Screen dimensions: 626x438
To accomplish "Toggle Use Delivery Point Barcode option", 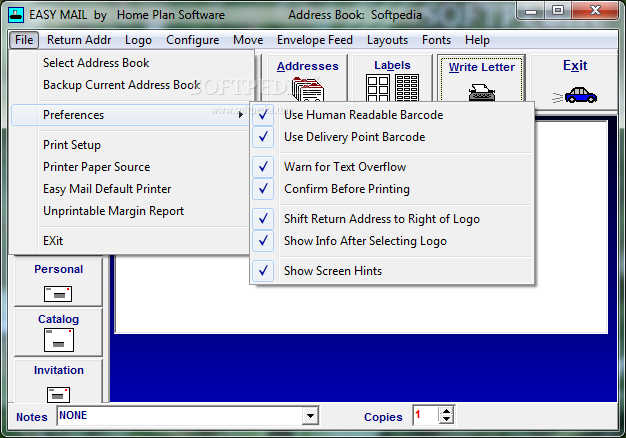I will (392, 137).
